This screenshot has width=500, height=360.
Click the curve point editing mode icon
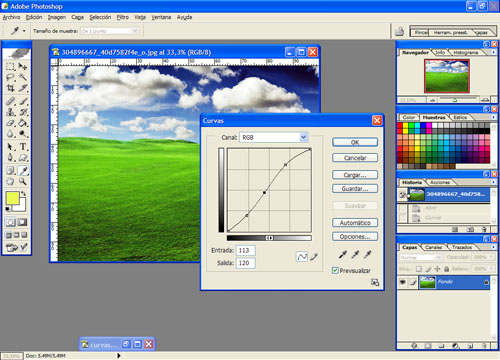[x=302, y=256]
